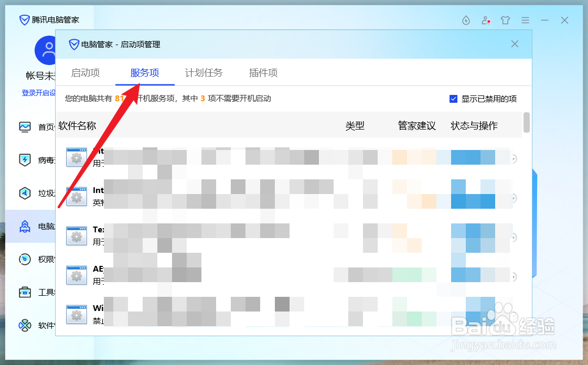
Task: Click the Tex service row icon
Action: (x=77, y=235)
